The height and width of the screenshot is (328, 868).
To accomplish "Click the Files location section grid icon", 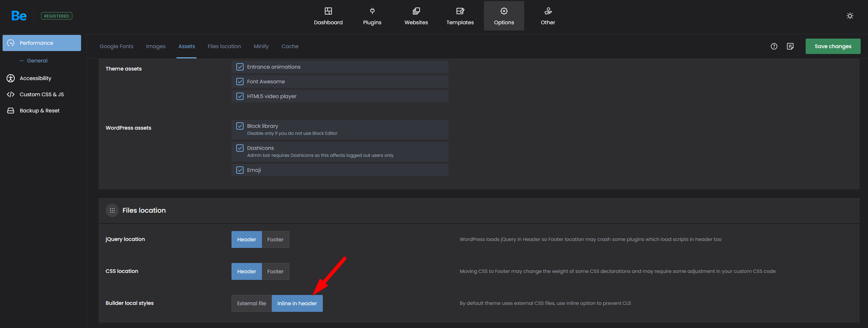I will tap(112, 210).
